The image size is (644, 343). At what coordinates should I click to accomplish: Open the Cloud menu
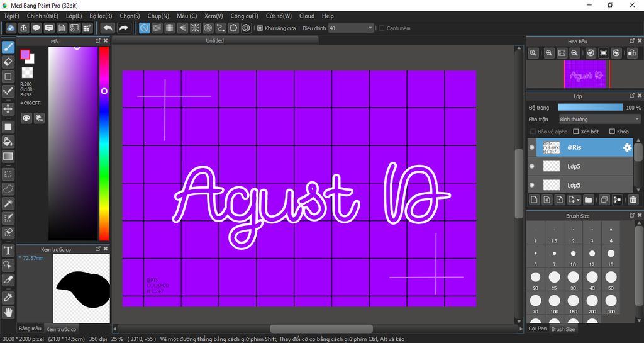(x=307, y=16)
